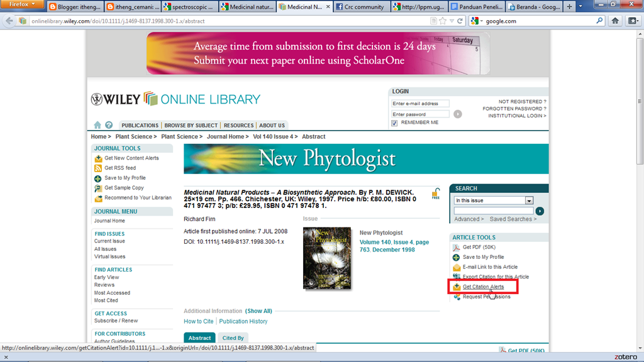Click the Get PDF (50K) document icon
This screenshot has width=644, height=362.
click(457, 248)
